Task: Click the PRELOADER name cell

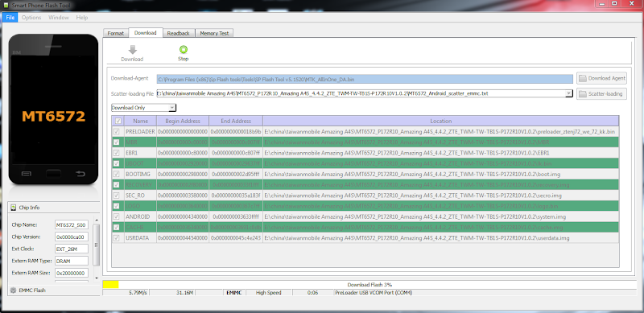Action: (x=140, y=131)
